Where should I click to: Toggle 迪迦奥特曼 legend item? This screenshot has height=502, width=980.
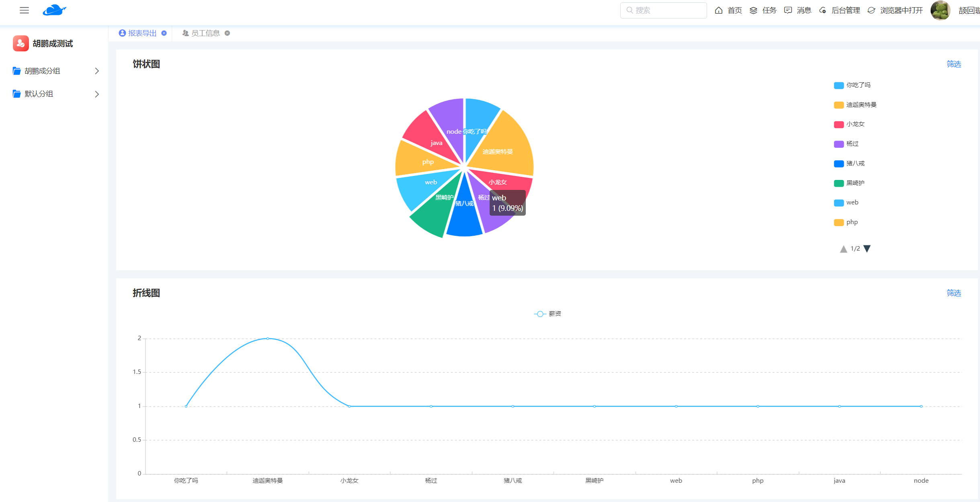click(x=855, y=105)
